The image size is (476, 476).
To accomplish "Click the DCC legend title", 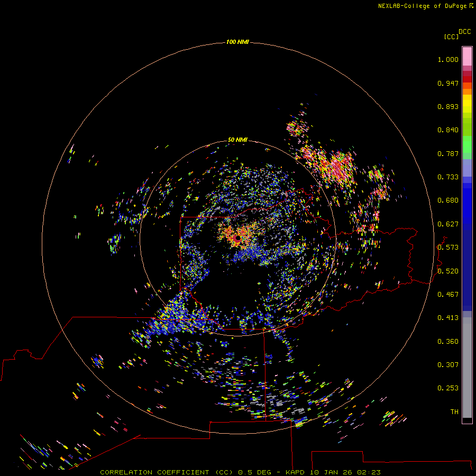I will pyautogui.click(x=464, y=32).
